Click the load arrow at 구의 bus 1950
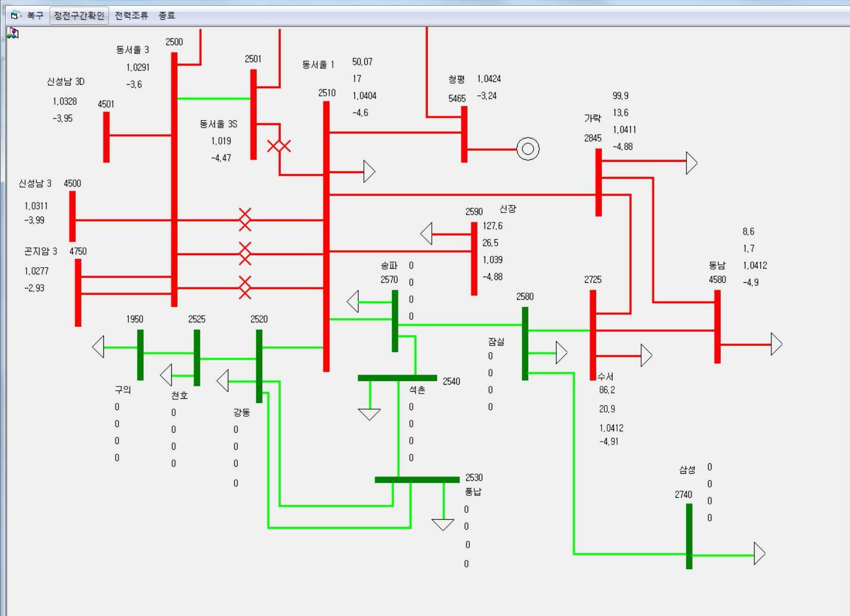 98,347
